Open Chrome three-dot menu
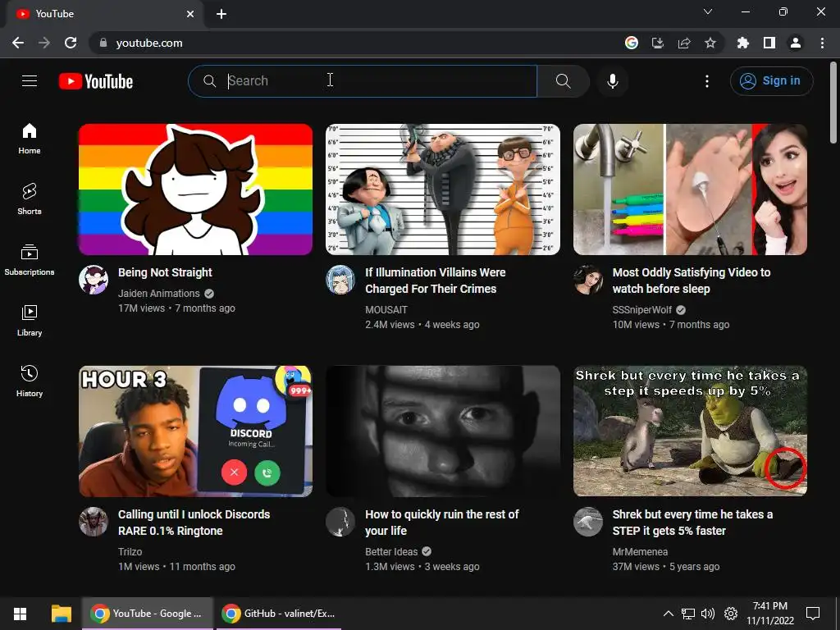The height and width of the screenshot is (630, 840). [822, 43]
